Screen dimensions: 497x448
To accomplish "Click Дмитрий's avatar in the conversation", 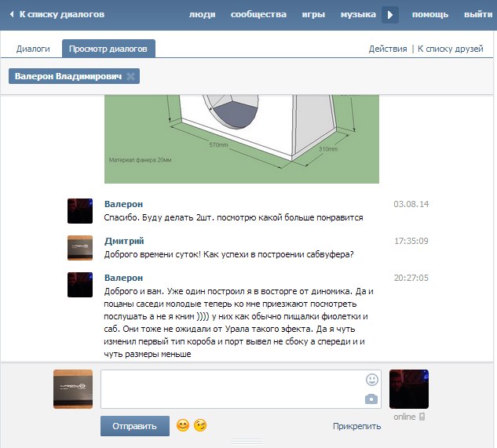I will pos(80,248).
